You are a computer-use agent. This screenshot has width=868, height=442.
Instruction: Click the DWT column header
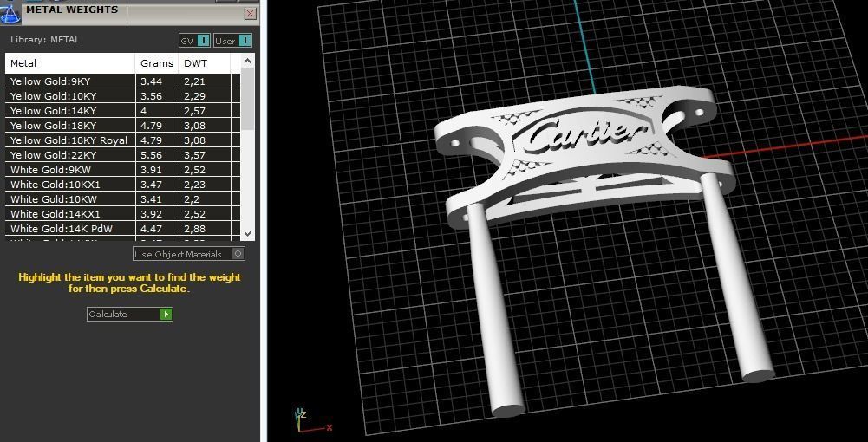point(204,63)
